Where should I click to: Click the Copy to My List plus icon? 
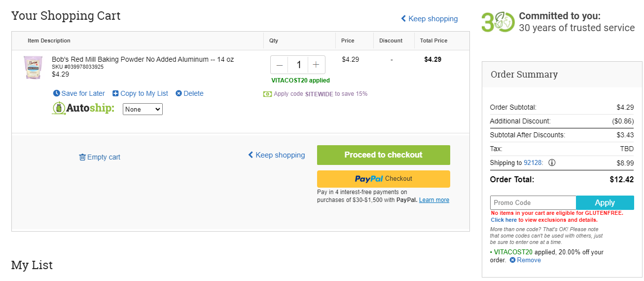[115, 93]
